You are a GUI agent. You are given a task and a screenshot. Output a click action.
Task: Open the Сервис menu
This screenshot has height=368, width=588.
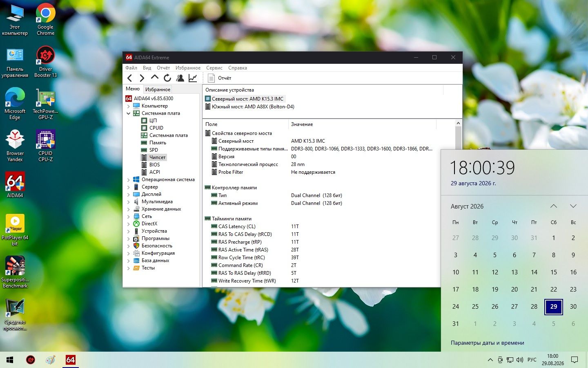pyautogui.click(x=214, y=68)
